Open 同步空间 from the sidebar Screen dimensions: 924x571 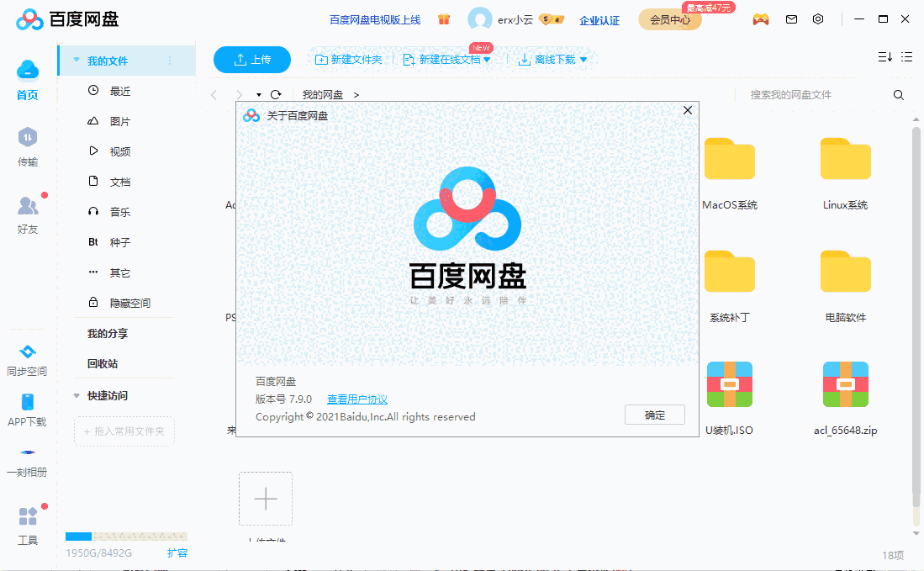coord(26,357)
